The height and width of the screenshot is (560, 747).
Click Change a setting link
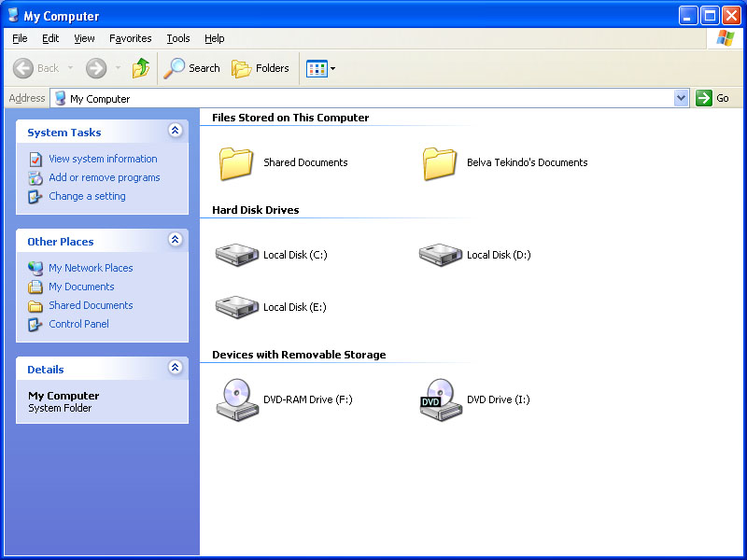coord(87,196)
